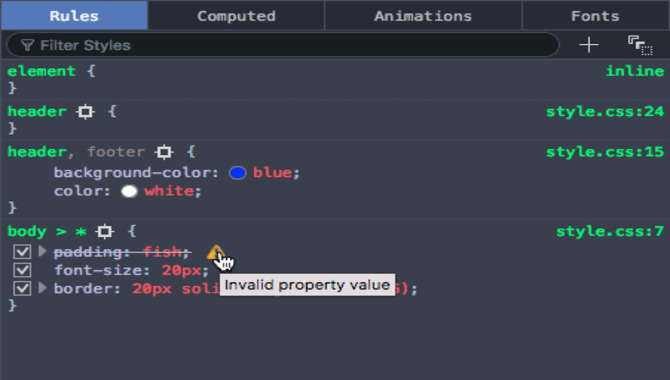Click the white color swatch circle
The image size is (670, 380).
pos(129,191)
